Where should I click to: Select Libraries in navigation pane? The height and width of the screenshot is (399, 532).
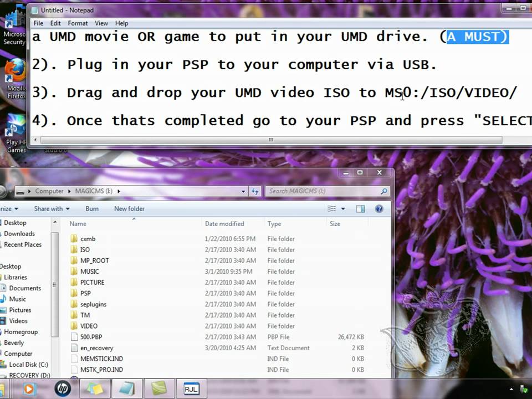click(15, 277)
